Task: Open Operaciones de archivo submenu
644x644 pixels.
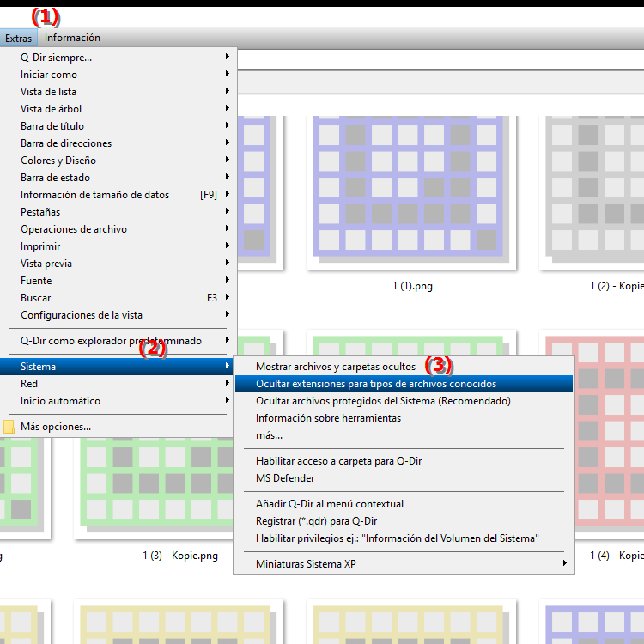Action: pos(118,229)
